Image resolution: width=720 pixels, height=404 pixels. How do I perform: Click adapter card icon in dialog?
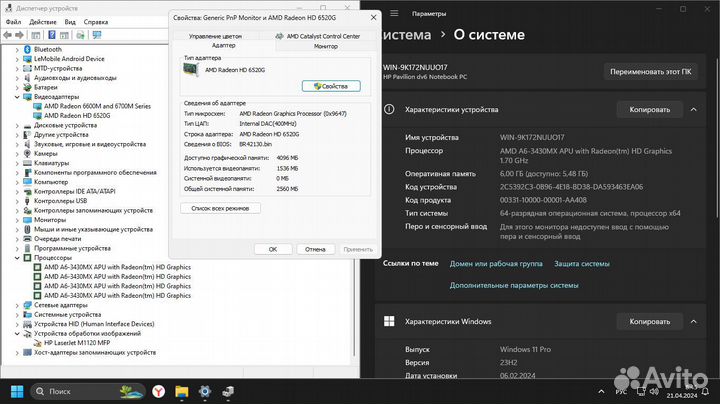pyautogui.click(x=191, y=70)
